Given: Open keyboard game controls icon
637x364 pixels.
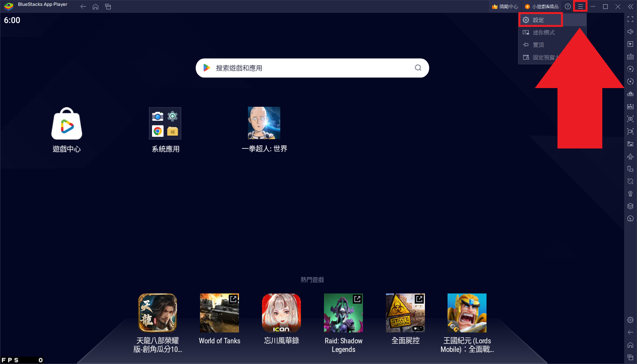Looking at the screenshot, I should tap(630, 57).
